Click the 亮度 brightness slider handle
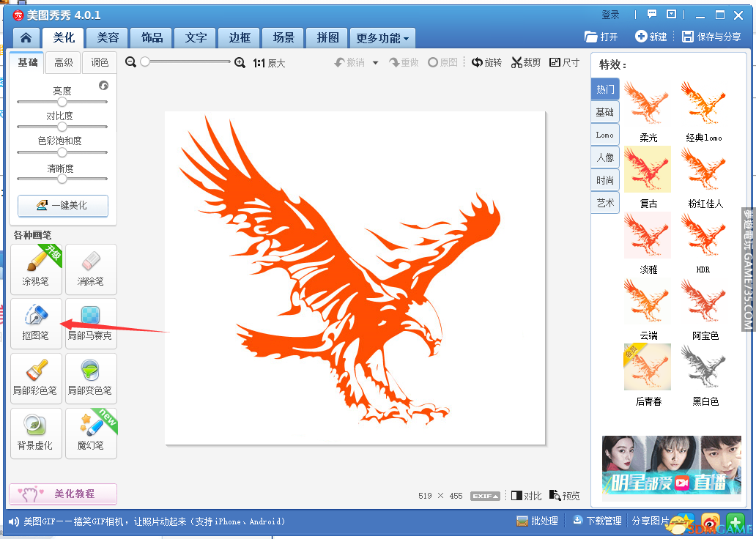This screenshot has height=539, width=756. tap(62, 102)
